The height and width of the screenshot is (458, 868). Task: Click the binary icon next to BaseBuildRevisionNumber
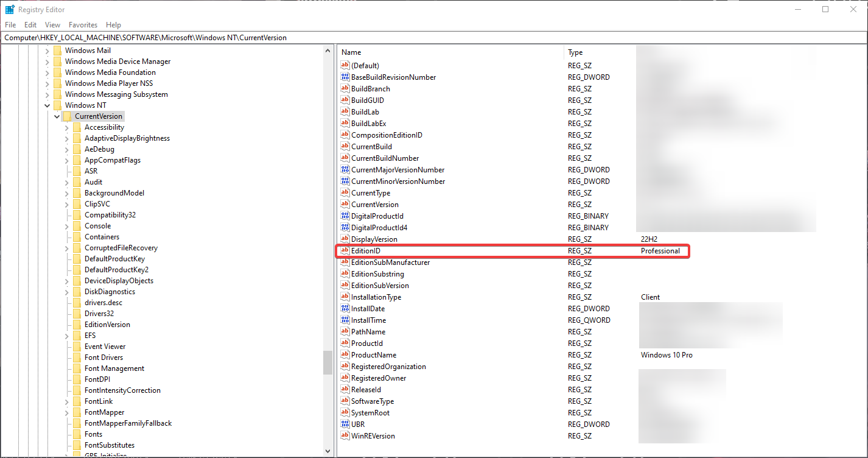[x=345, y=77]
